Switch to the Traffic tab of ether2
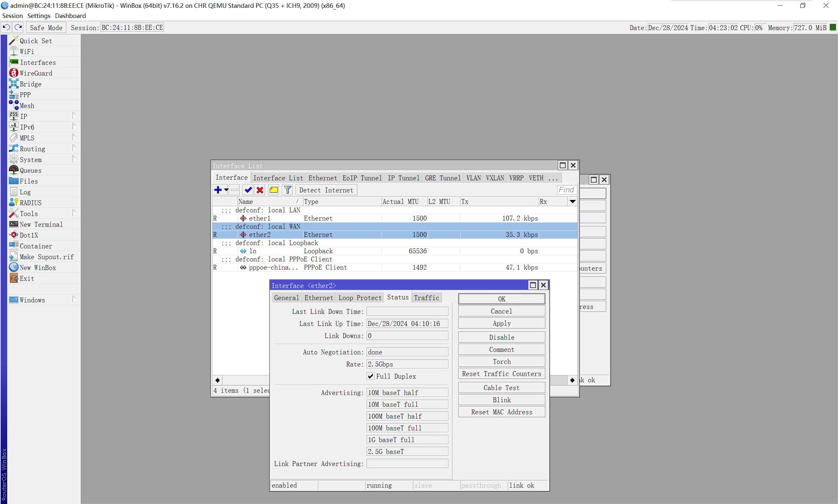 [x=427, y=298]
